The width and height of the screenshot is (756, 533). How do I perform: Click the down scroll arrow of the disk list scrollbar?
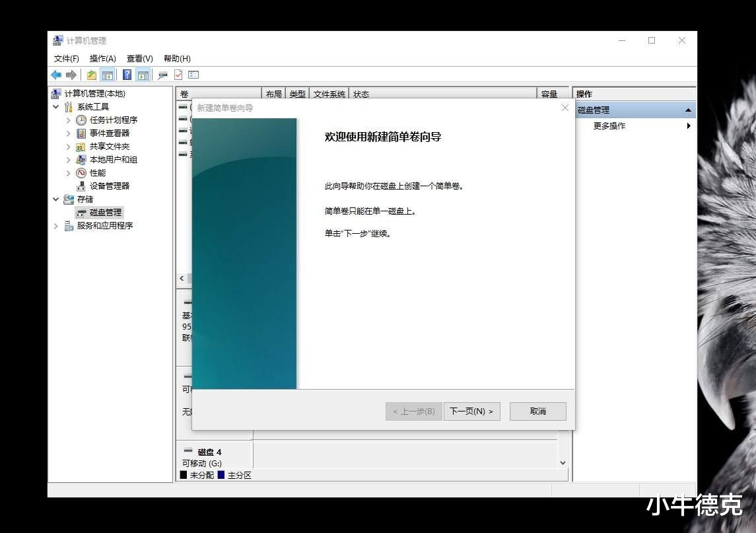[563, 463]
